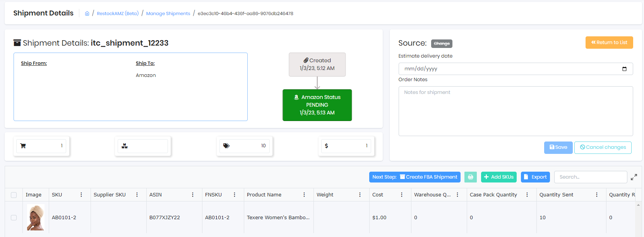Click the B077XJZY22 ASIN cell
The height and width of the screenshot is (237, 644).
click(164, 218)
